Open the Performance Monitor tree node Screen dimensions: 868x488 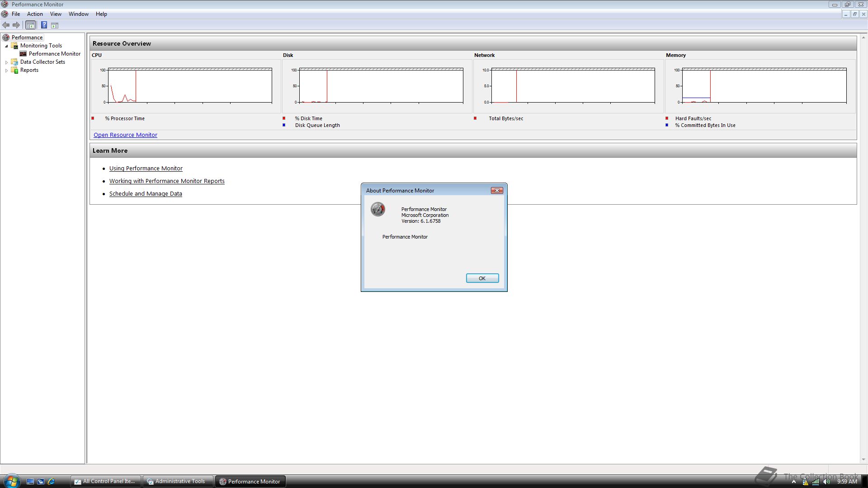point(55,54)
